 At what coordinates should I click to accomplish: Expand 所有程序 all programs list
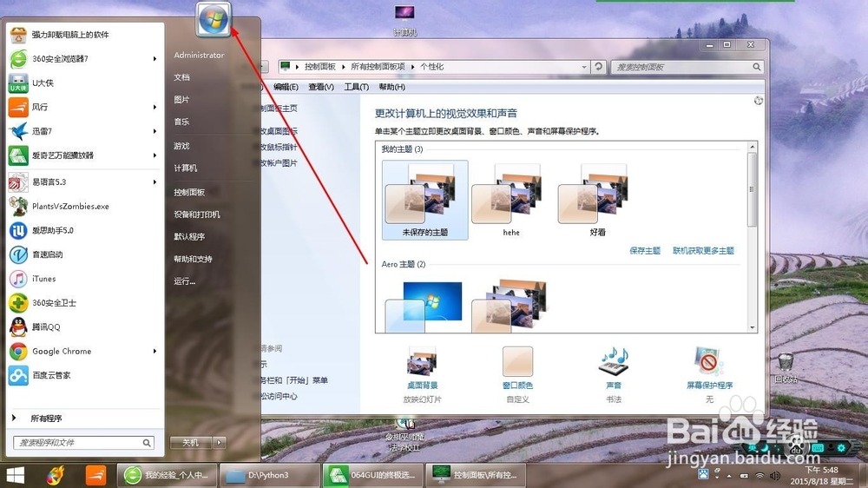(84, 419)
